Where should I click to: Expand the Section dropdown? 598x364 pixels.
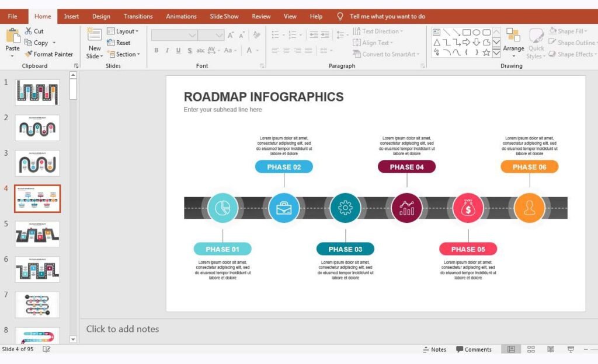pyautogui.click(x=124, y=54)
